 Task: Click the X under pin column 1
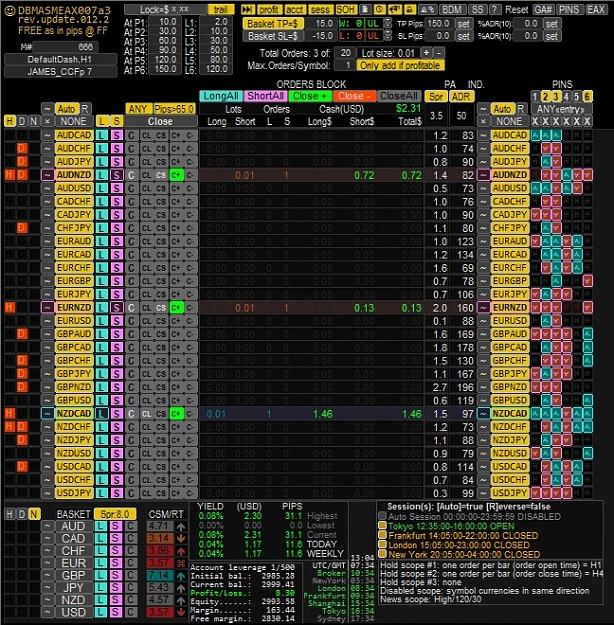(535, 121)
